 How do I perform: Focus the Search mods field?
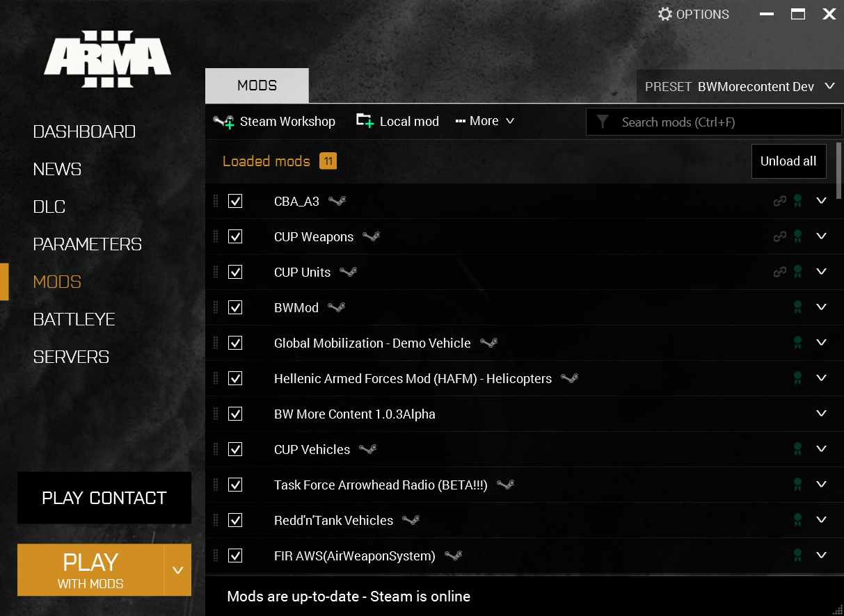tap(714, 122)
